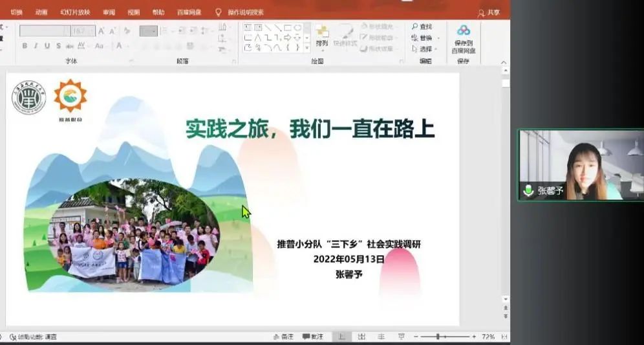
Task: Click the font name box
Action: 45,31
